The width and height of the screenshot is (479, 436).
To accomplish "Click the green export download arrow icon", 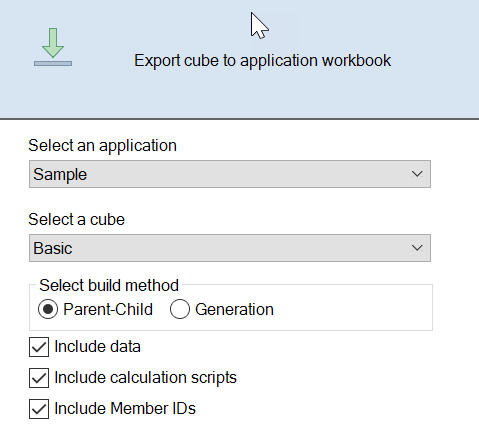I will (x=53, y=47).
